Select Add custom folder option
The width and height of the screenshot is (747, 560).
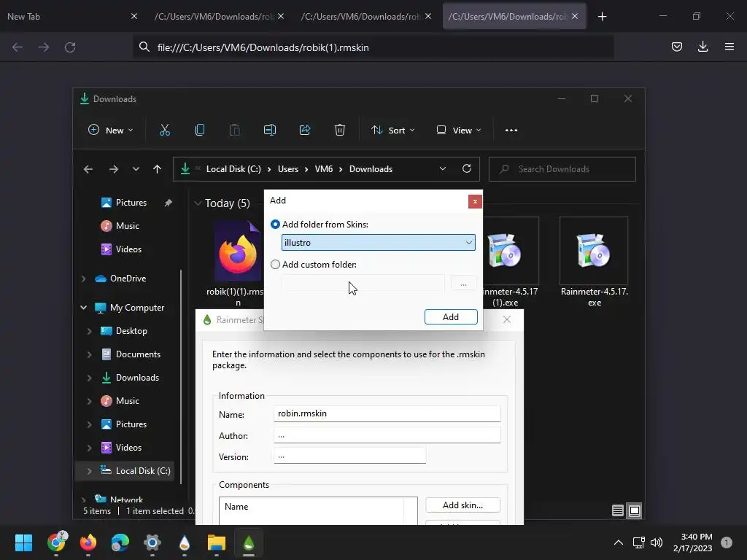pos(275,264)
